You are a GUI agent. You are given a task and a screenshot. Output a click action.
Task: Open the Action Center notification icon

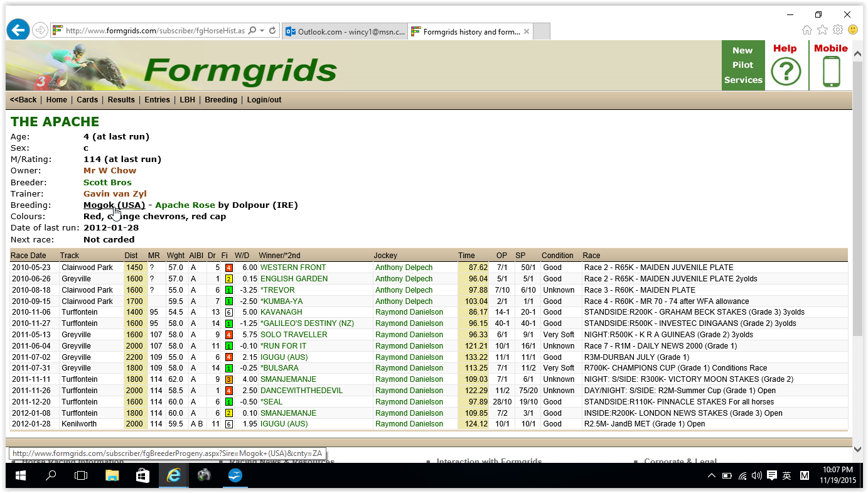pyautogui.click(x=771, y=476)
